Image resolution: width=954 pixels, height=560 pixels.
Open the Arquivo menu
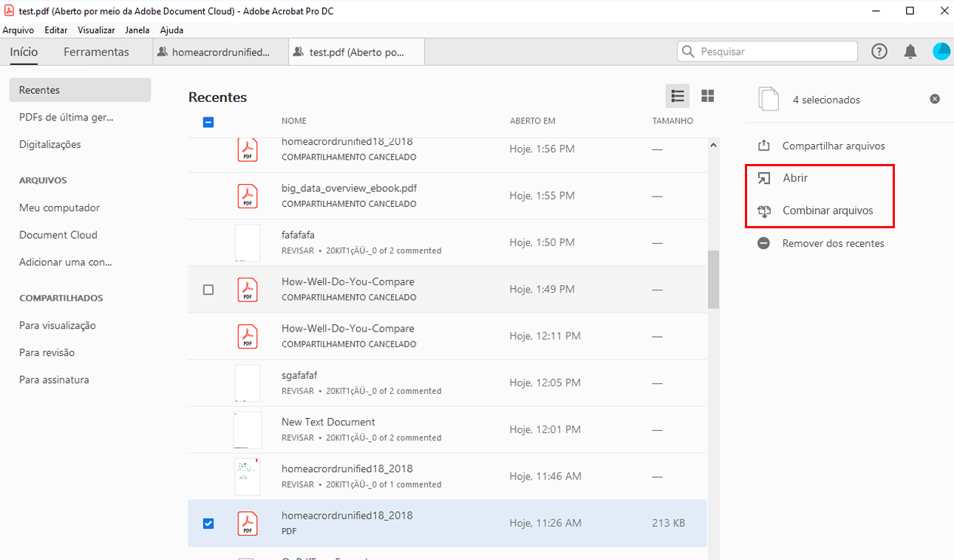tap(18, 30)
